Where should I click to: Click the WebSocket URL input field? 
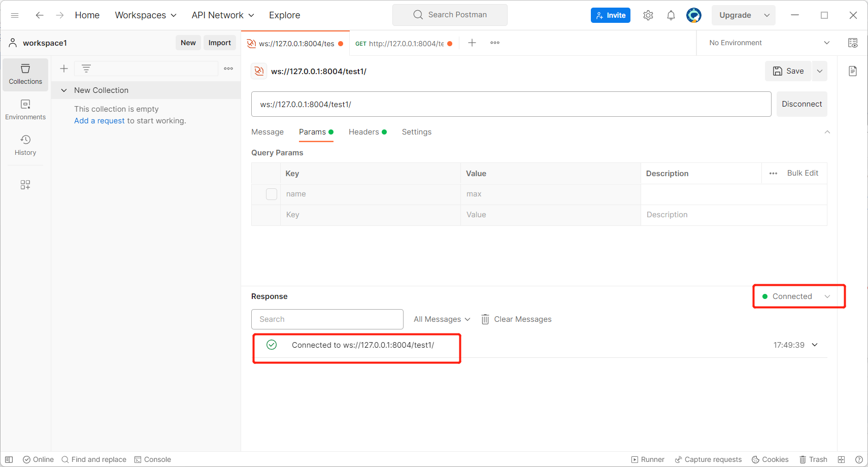511,104
